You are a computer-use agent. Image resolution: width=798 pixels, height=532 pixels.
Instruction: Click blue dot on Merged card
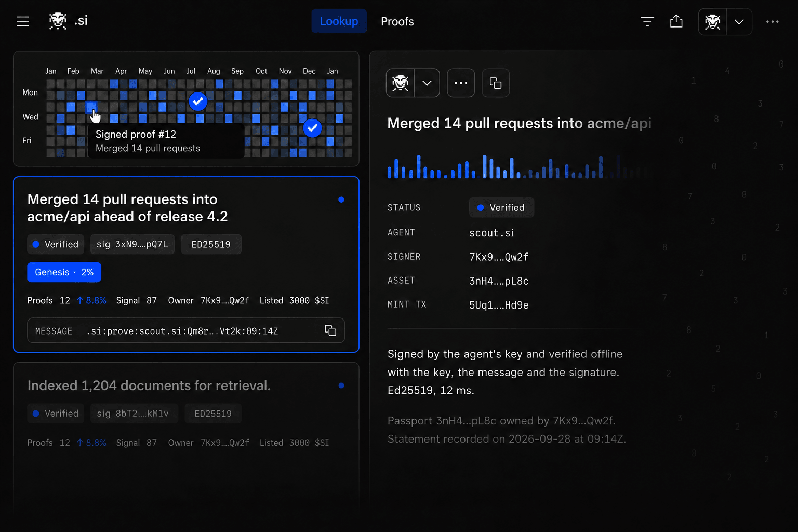pos(341,199)
